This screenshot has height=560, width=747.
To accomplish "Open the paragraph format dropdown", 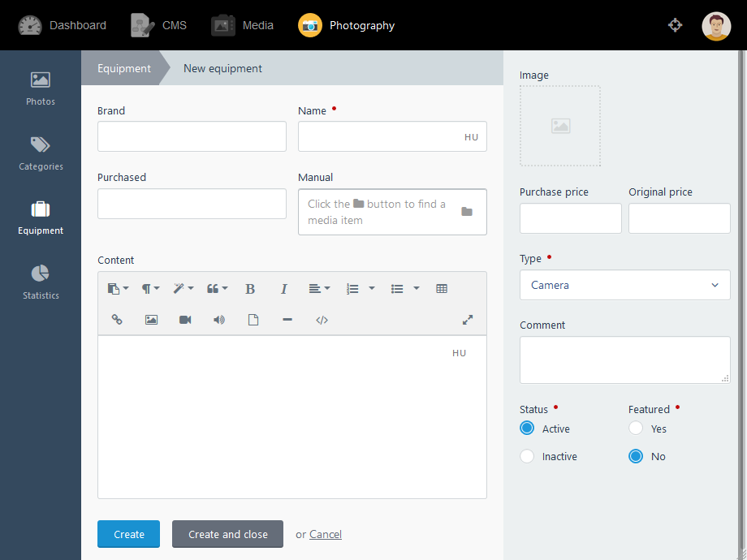I will click(150, 289).
